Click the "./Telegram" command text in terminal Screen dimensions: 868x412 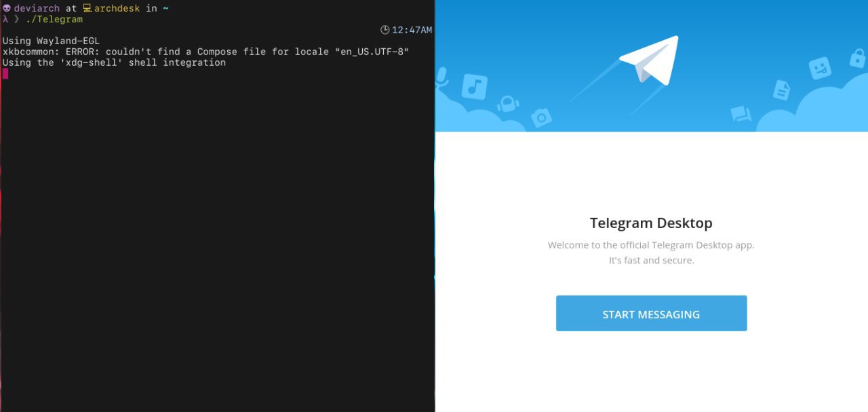click(54, 19)
